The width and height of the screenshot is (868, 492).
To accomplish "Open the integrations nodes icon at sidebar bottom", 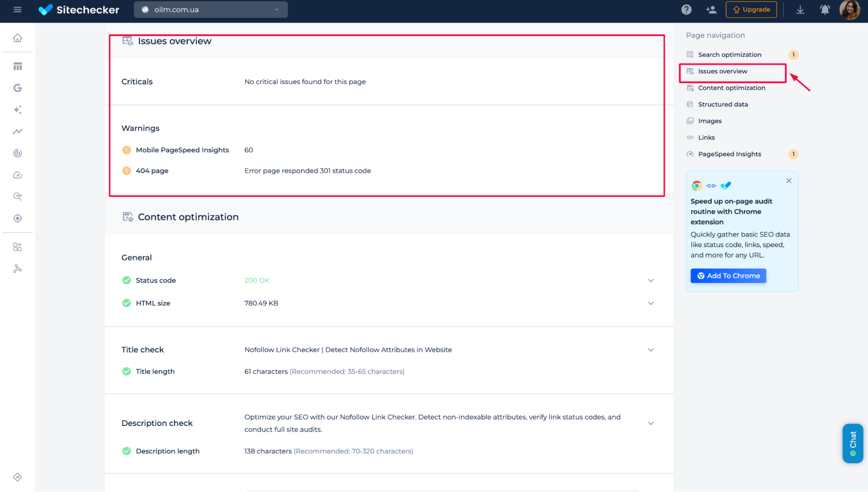I will (17, 269).
